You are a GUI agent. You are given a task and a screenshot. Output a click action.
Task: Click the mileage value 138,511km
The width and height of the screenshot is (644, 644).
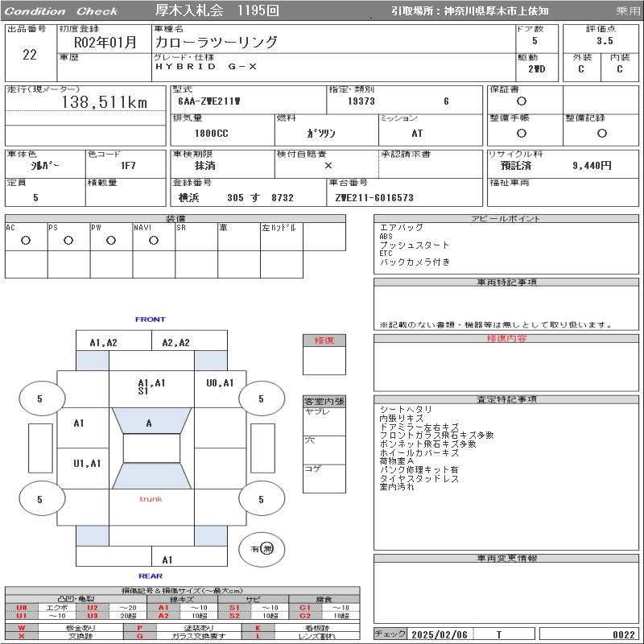pos(105,102)
